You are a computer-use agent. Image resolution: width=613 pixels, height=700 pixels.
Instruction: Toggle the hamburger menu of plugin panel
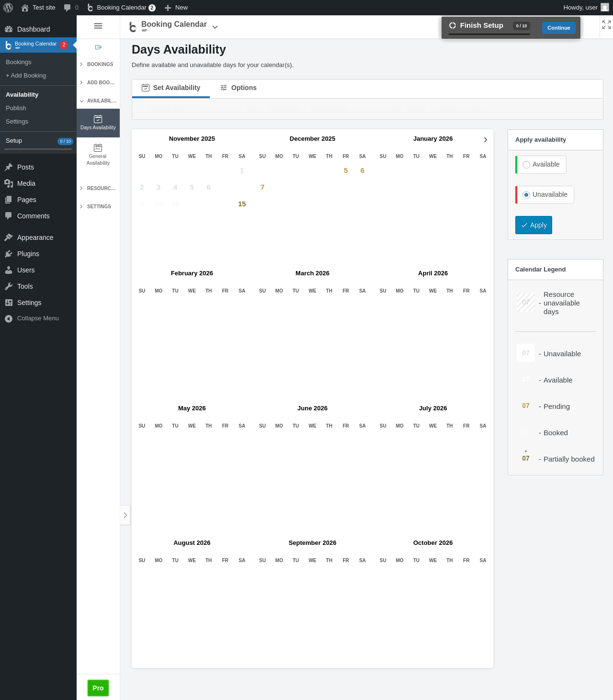98,26
